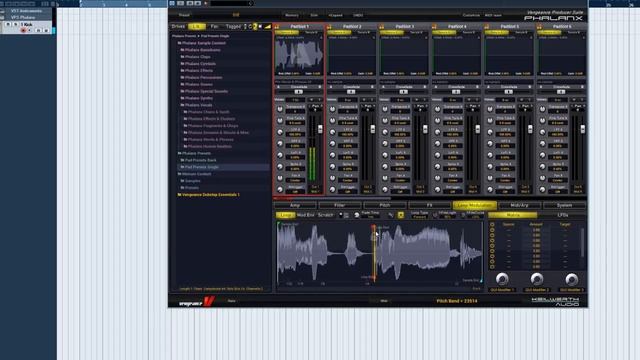Select Sample A button in PadSlot 1
This screenshot has height=360, width=640.
(x=287, y=32)
